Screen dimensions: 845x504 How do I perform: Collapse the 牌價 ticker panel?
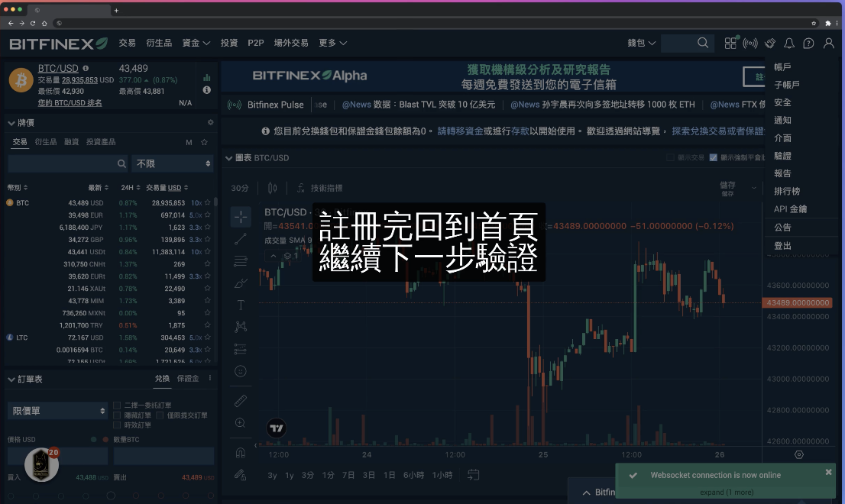pyautogui.click(x=11, y=123)
